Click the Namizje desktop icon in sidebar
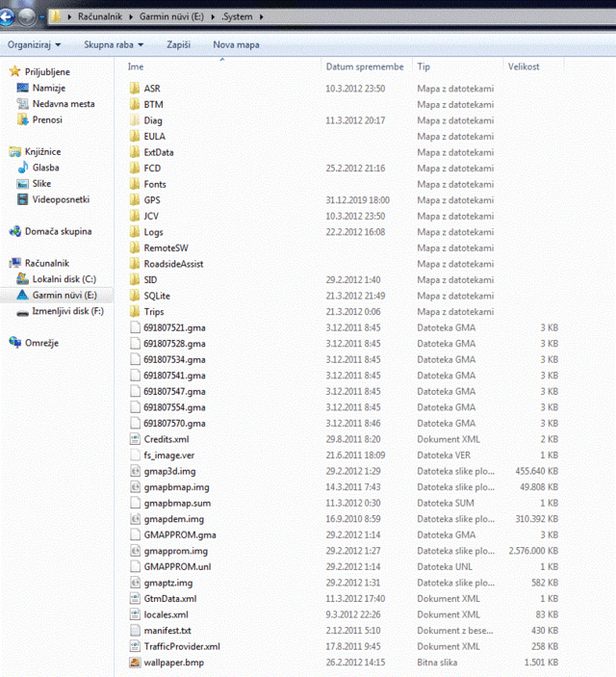 [x=22, y=88]
